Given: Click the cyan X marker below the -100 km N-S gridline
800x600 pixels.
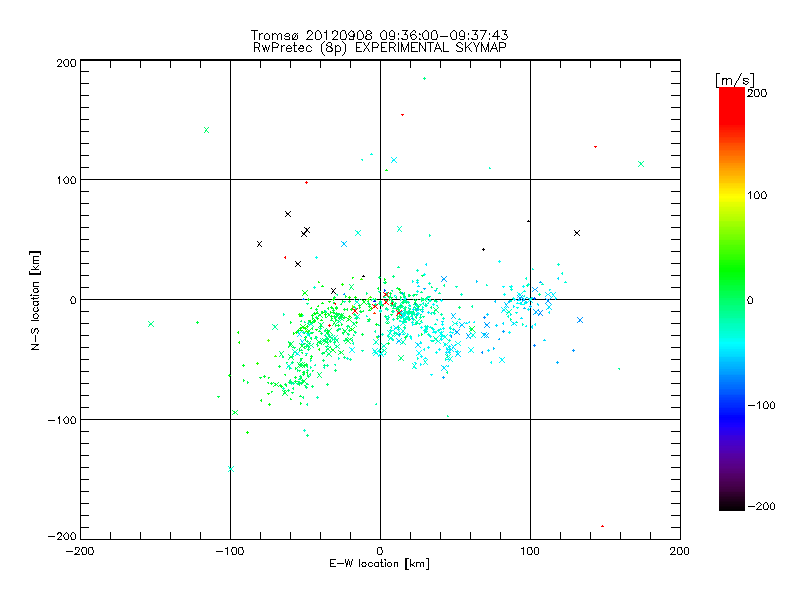Looking at the screenshot, I should [231, 469].
